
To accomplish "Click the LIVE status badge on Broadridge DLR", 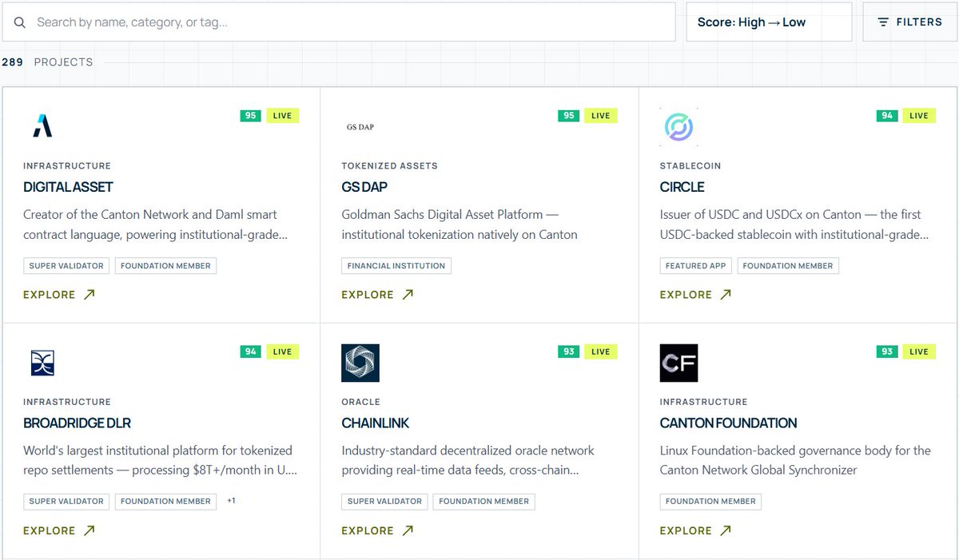I will 282,351.
